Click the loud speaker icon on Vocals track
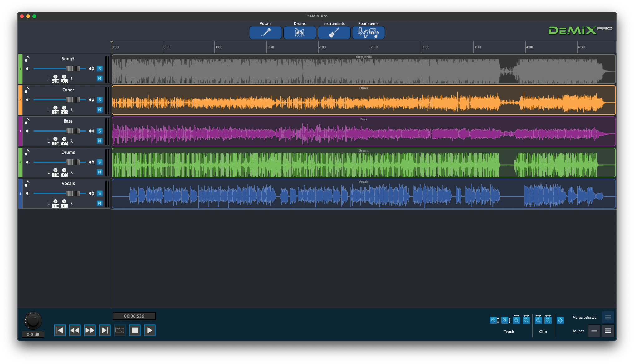 91,193
